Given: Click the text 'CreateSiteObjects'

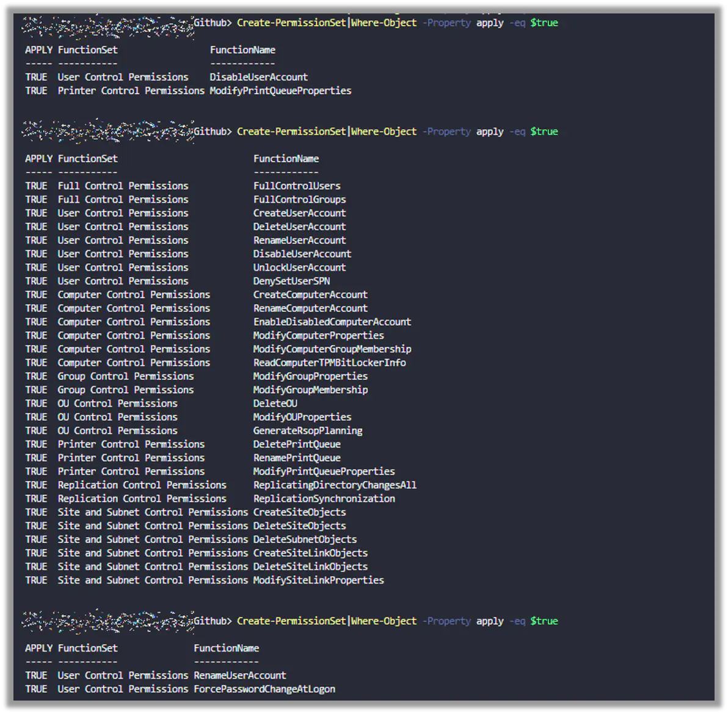Looking at the screenshot, I should 299,512.
